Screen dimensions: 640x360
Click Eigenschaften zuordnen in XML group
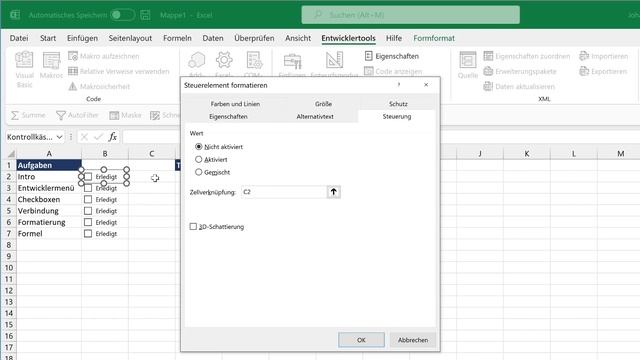(x=527, y=56)
